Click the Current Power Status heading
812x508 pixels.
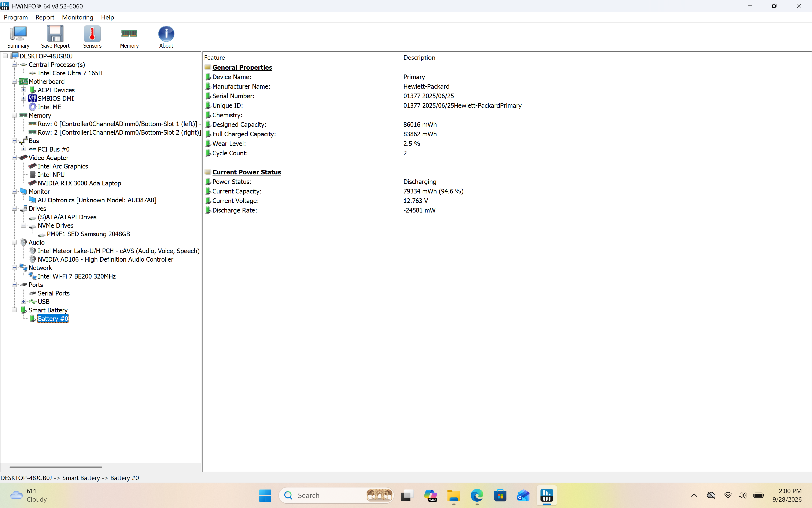pyautogui.click(x=247, y=172)
